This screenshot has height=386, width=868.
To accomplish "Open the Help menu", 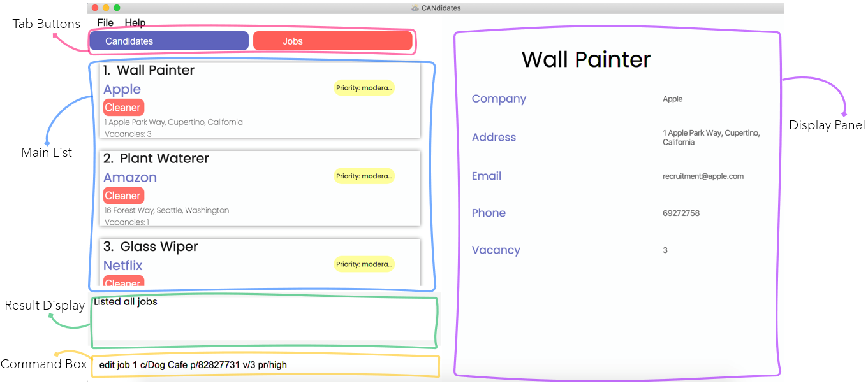I will click(135, 23).
